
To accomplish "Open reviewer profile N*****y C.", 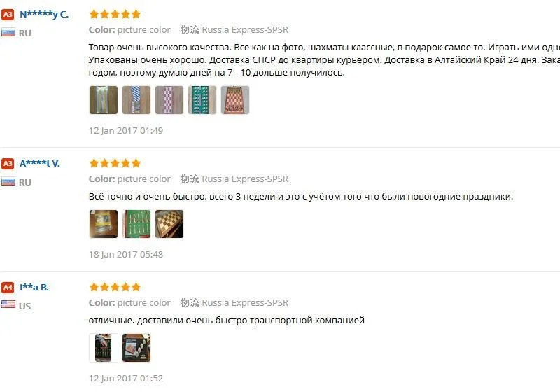I will pyautogui.click(x=44, y=15).
